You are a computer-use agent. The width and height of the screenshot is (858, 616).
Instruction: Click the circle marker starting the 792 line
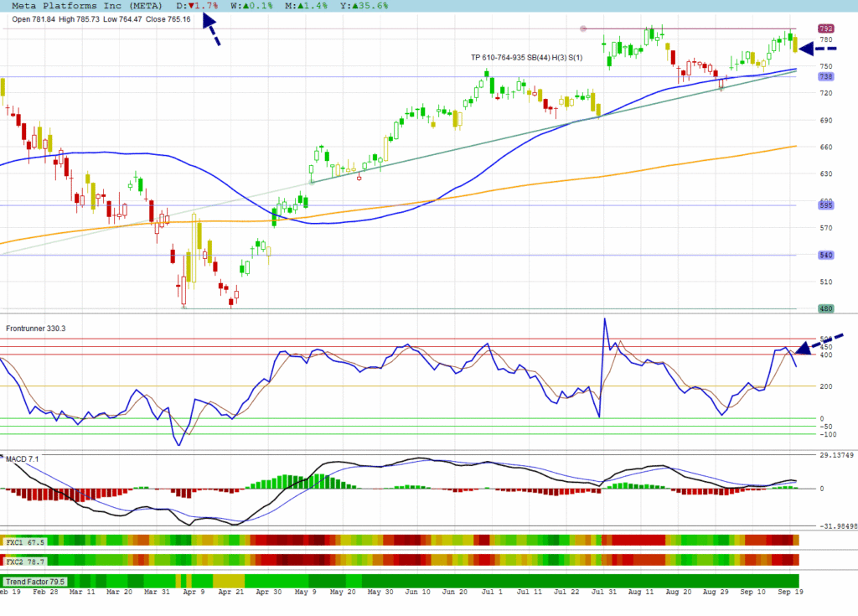(583, 29)
